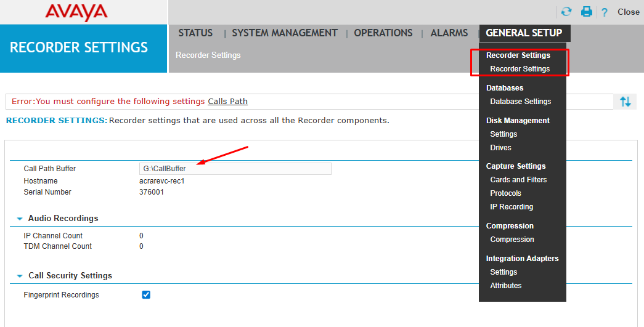The height and width of the screenshot is (327, 644).
Task: Open the System Management menu
Action: pos(285,33)
